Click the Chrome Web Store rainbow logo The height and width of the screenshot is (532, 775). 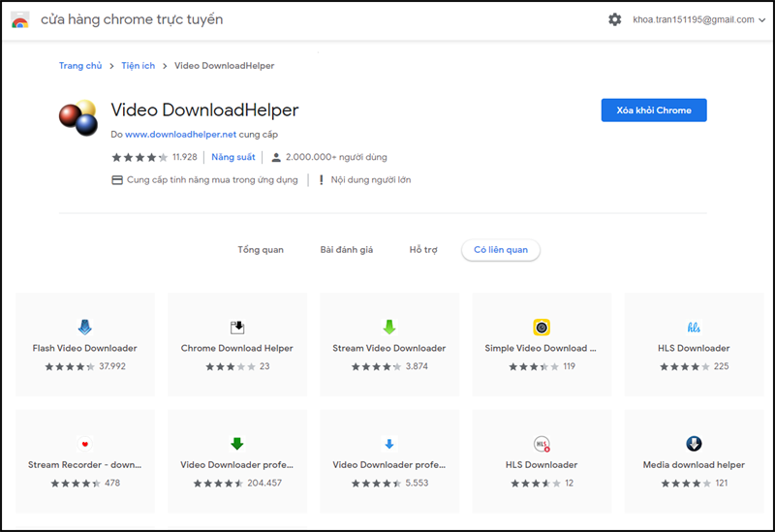coord(20,19)
